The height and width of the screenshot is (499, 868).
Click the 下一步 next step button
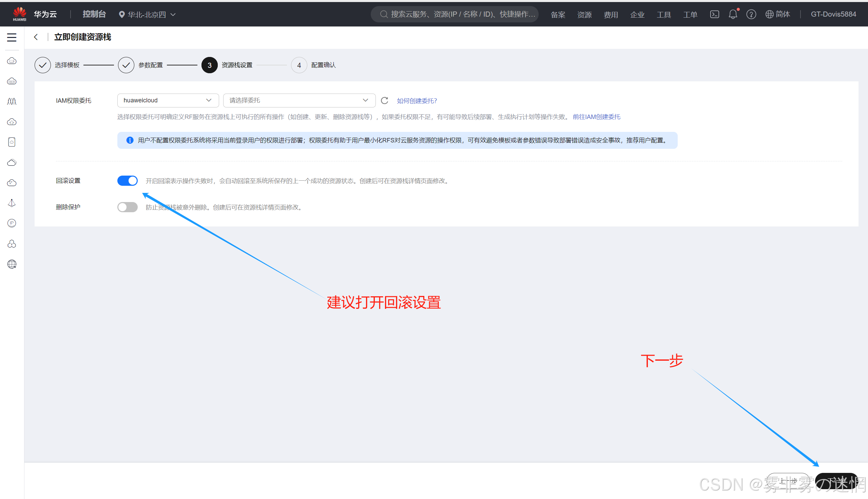pyautogui.click(x=836, y=481)
